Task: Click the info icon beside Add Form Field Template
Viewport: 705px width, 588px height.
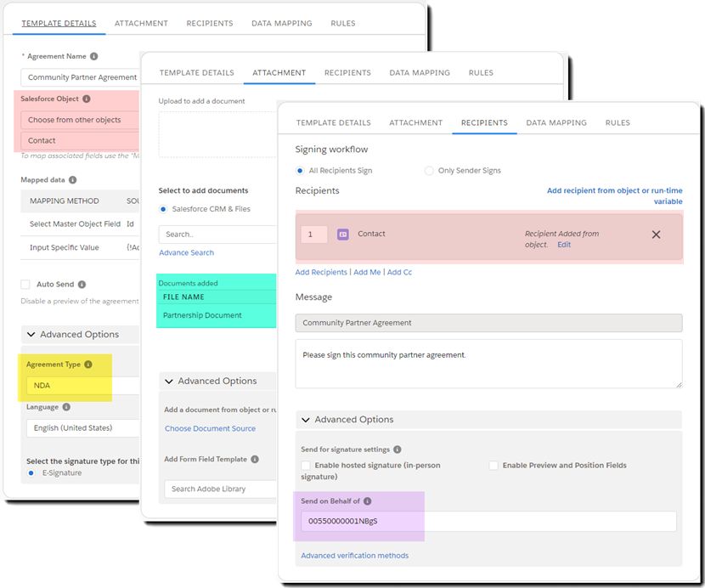Action: coord(255,459)
